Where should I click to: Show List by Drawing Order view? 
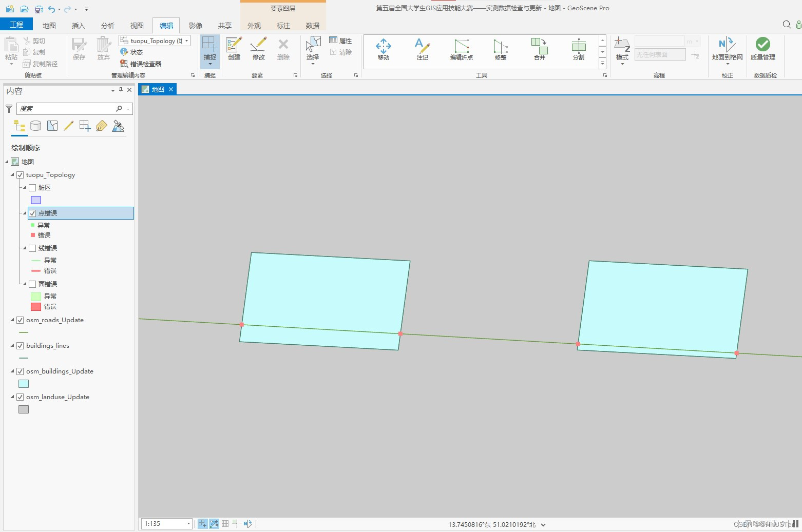pos(20,126)
